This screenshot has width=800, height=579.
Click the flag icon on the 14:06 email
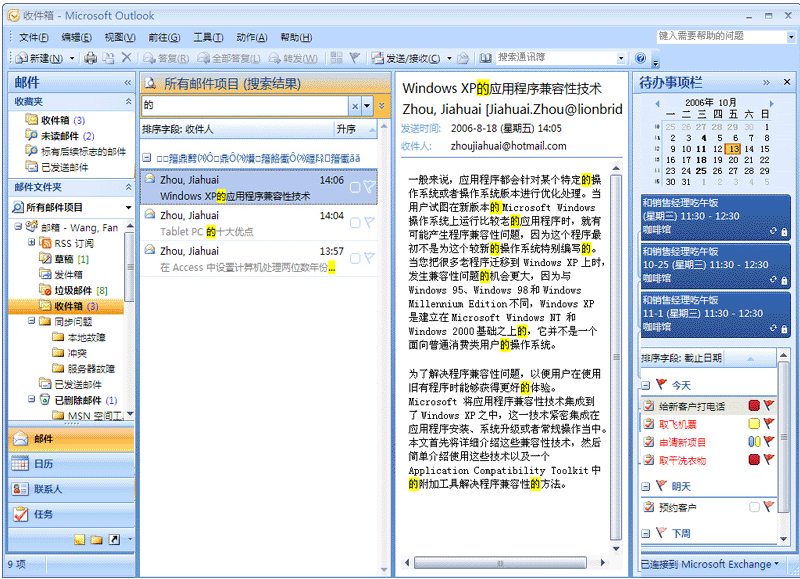point(369,187)
